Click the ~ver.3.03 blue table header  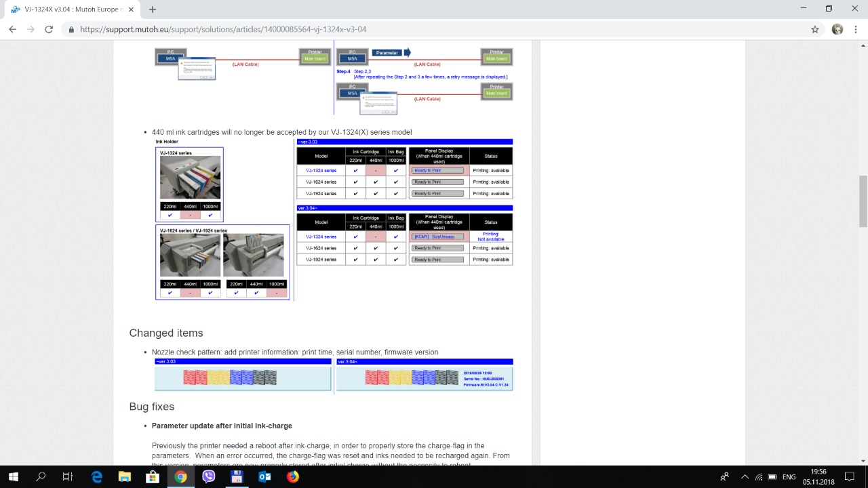(x=405, y=142)
